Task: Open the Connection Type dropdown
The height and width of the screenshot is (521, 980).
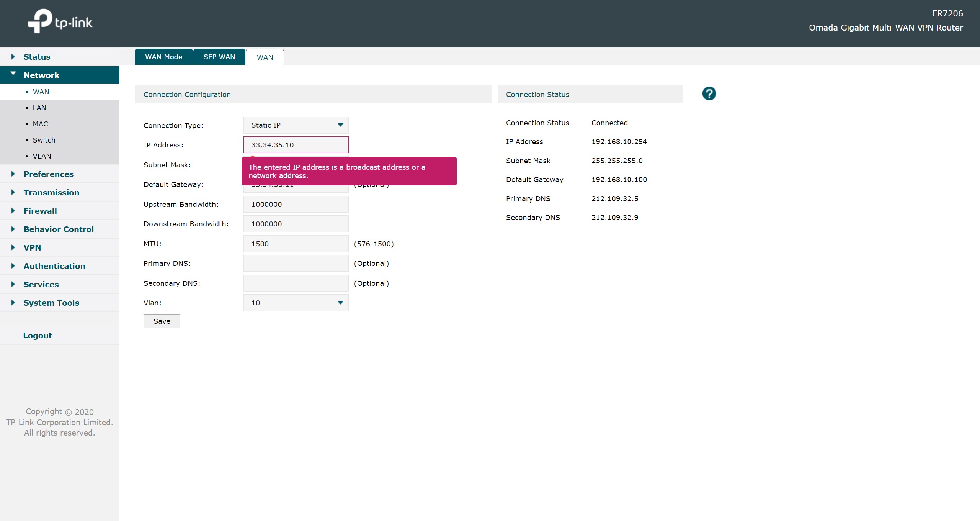Action: 296,125
